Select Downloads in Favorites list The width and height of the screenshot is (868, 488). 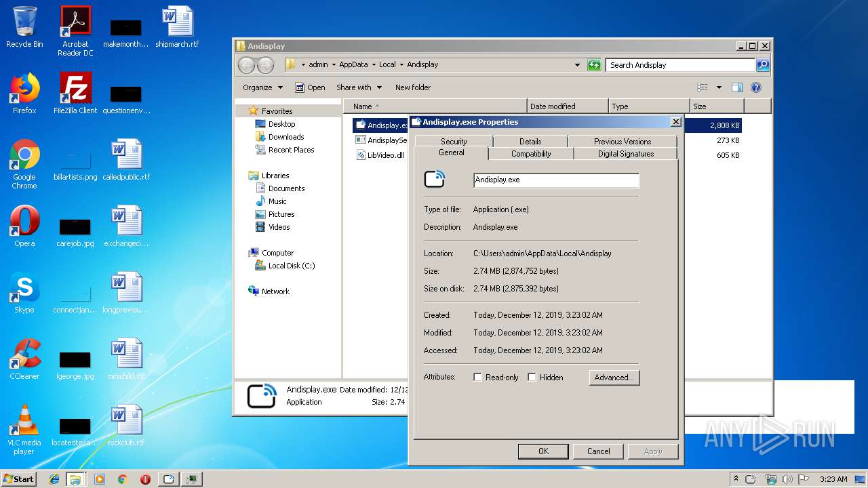click(x=285, y=137)
